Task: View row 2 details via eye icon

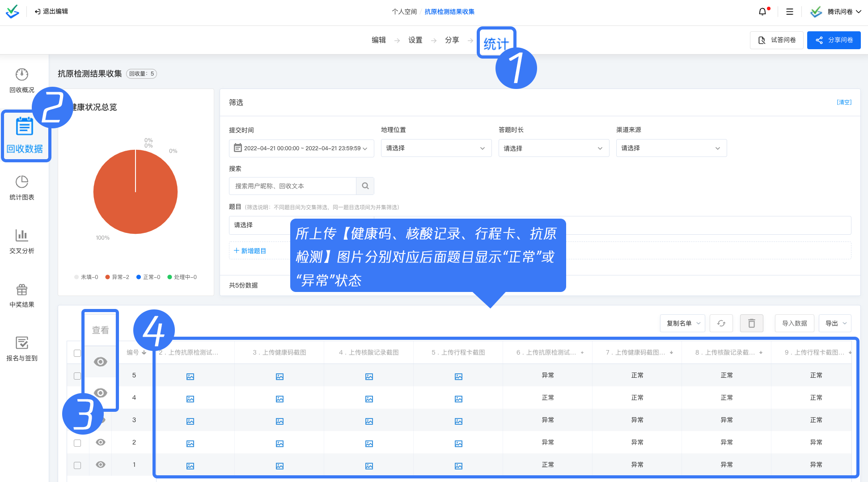Action: click(x=101, y=442)
